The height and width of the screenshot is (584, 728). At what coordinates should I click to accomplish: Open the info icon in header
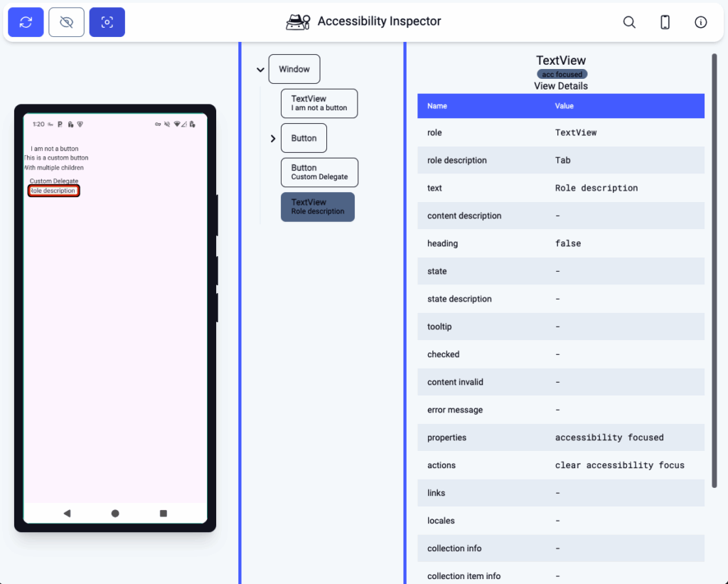point(701,22)
